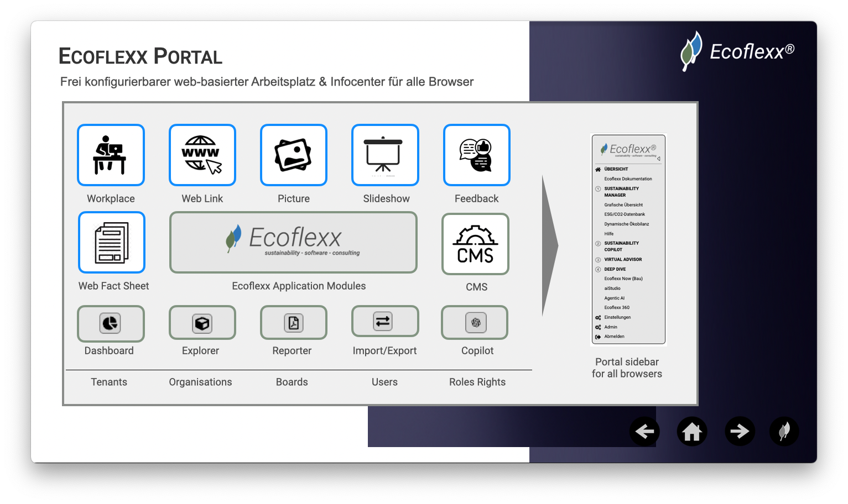The image size is (848, 504).
Task: Open aiStudio in the sidebar
Action: pos(612,288)
